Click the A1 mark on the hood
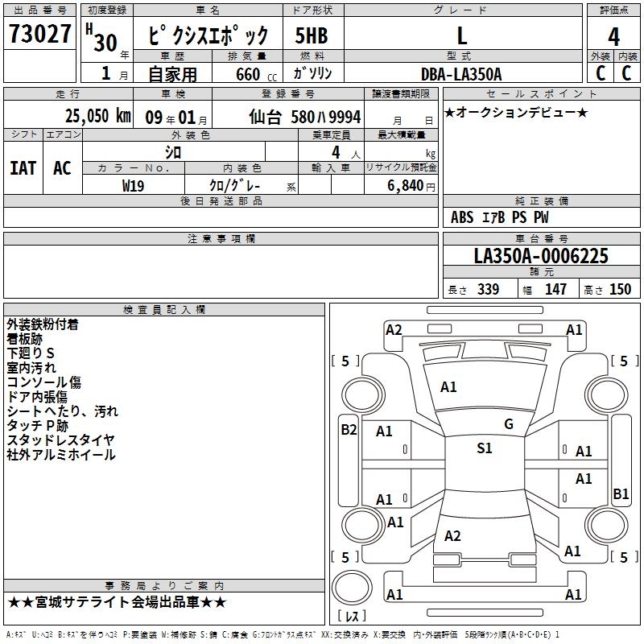 click(448, 387)
